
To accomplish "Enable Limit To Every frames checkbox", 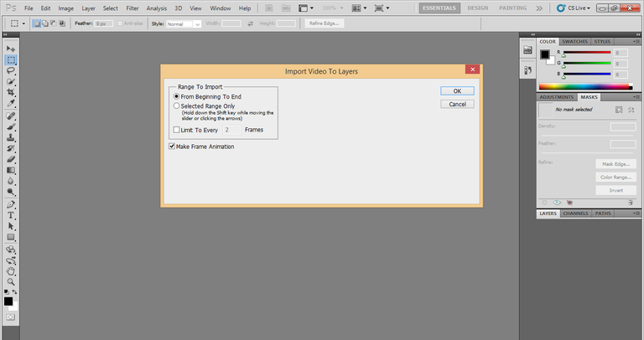I will click(177, 130).
